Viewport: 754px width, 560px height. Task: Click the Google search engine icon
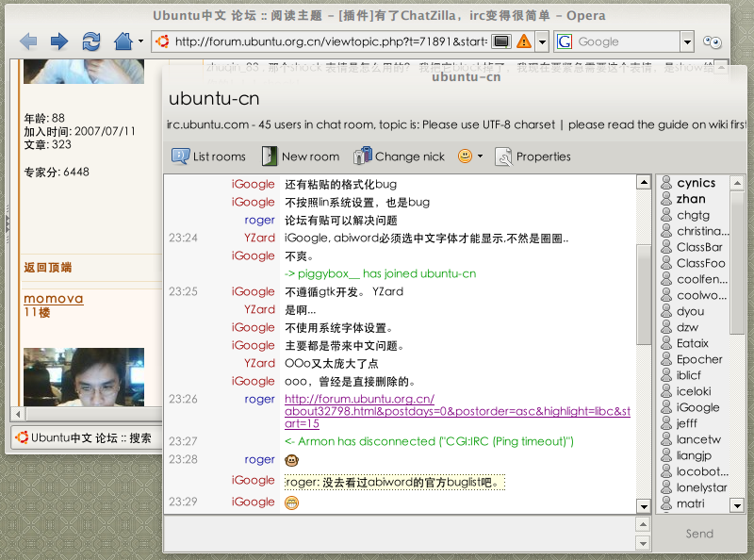(x=564, y=41)
